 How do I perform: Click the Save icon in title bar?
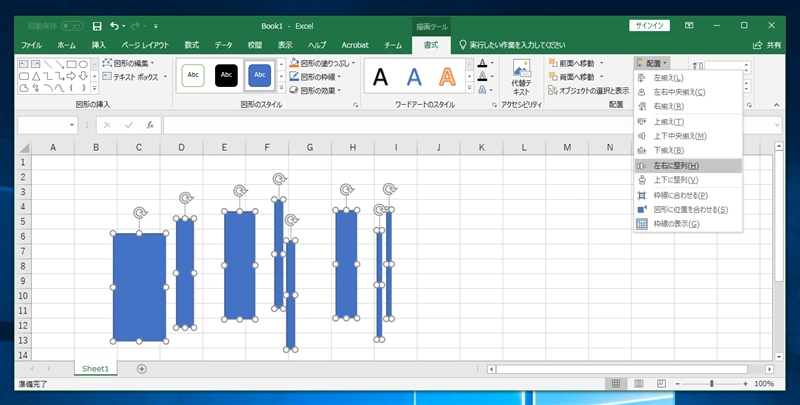point(97,26)
